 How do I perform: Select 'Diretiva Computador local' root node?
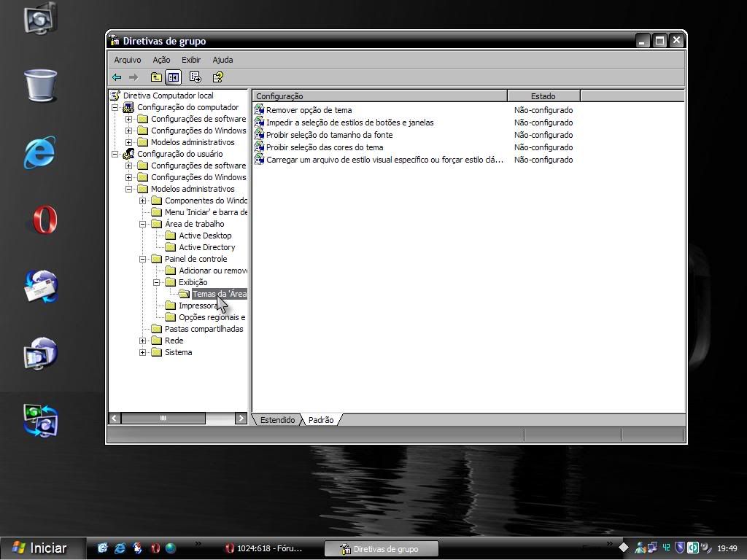click(x=169, y=96)
